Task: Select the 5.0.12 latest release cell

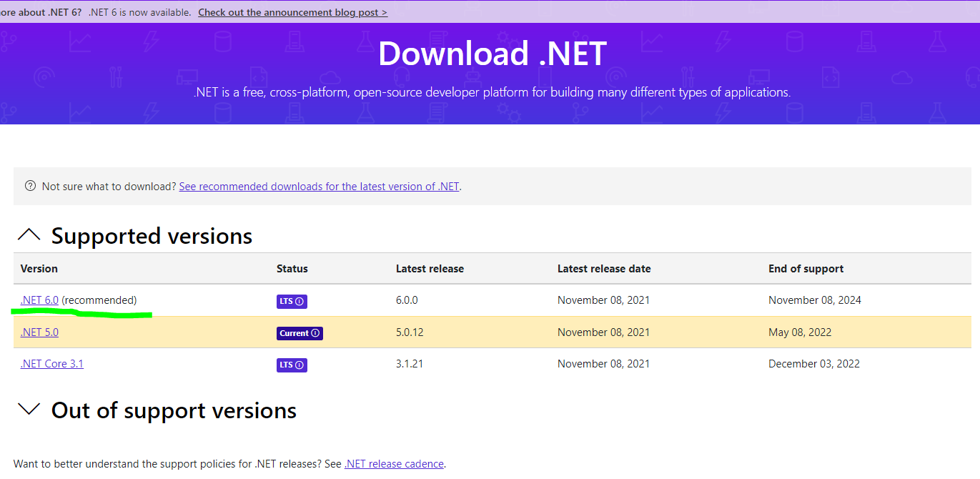Action: 410,332
